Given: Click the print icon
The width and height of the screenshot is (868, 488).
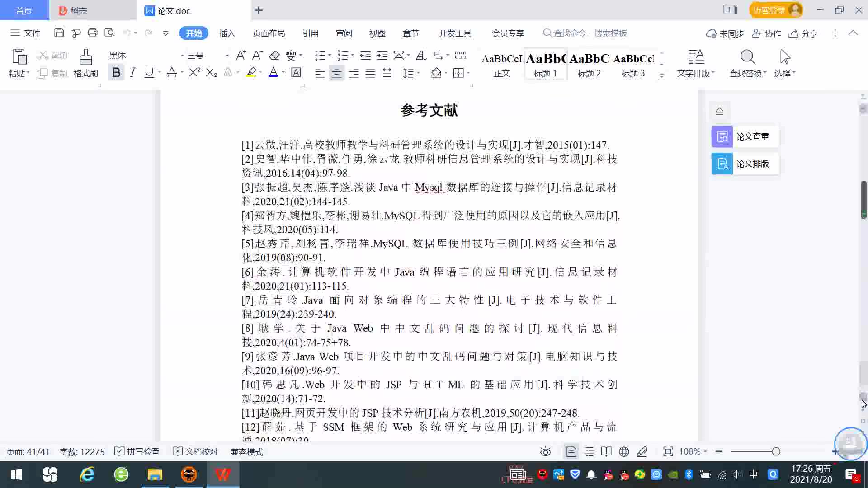Looking at the screenshot, I should point(93,33).
